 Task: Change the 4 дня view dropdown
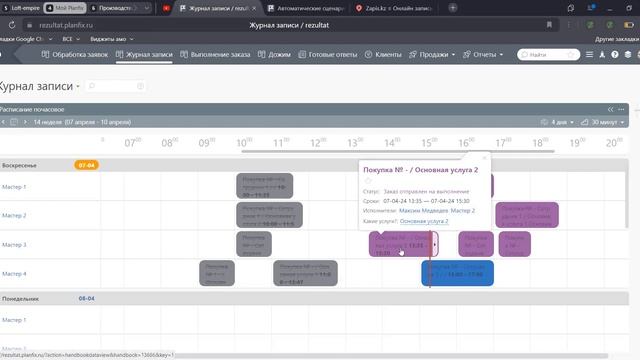tap(557, 122)
